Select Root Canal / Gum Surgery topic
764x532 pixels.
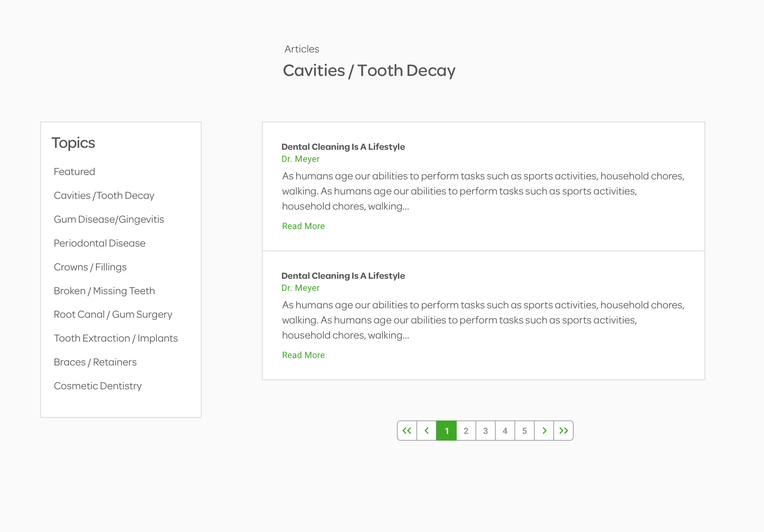[x=113, y=314]
